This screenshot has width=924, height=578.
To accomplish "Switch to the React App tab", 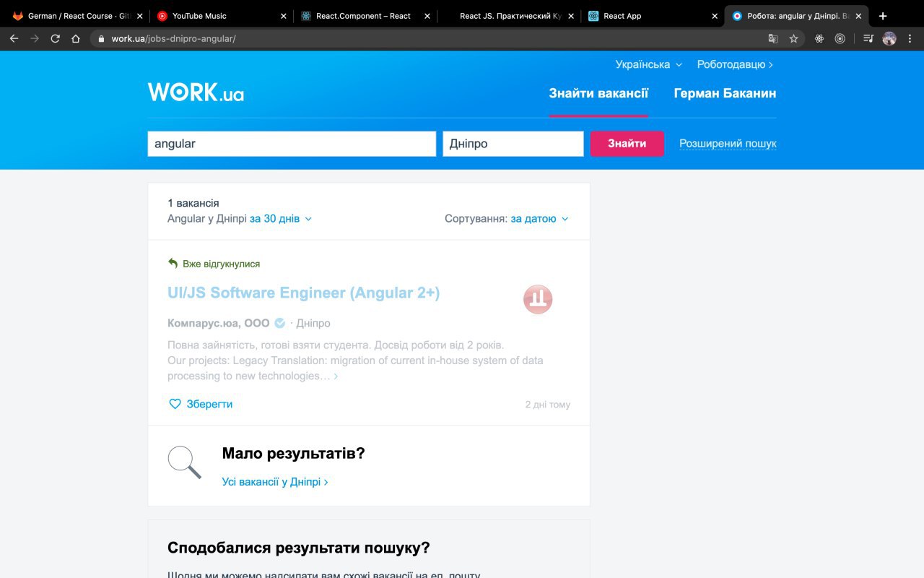I will (652, 16).
